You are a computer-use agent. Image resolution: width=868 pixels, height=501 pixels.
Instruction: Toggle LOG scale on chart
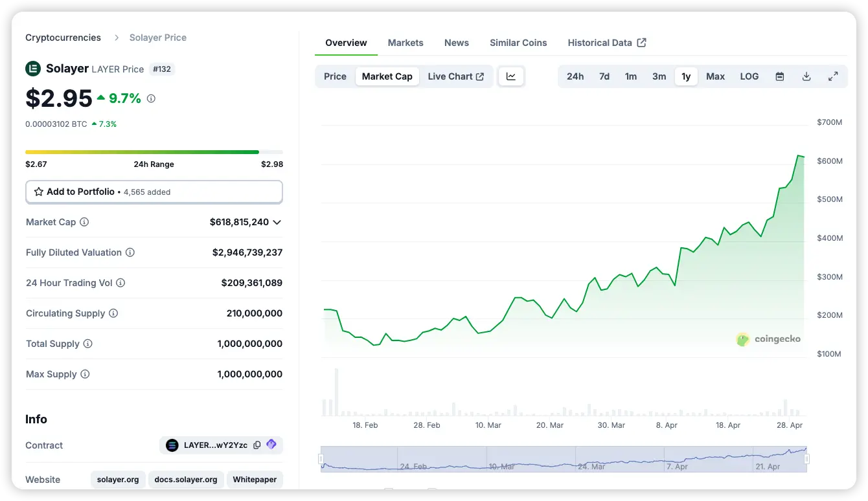749,76
